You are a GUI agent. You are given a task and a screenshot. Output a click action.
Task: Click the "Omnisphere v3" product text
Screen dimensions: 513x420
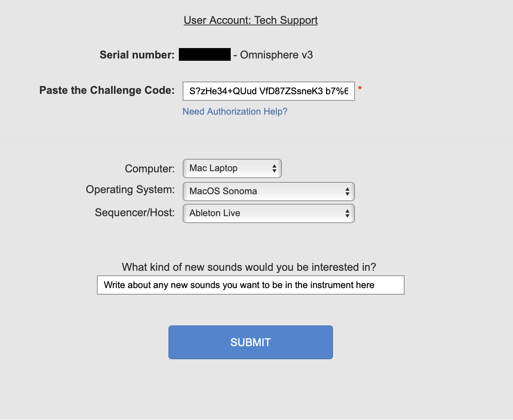276,55
